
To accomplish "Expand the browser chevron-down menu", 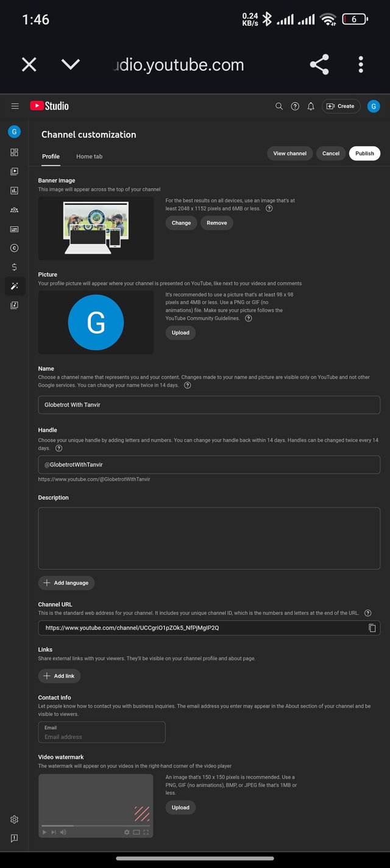I will [x=71, y=64].
